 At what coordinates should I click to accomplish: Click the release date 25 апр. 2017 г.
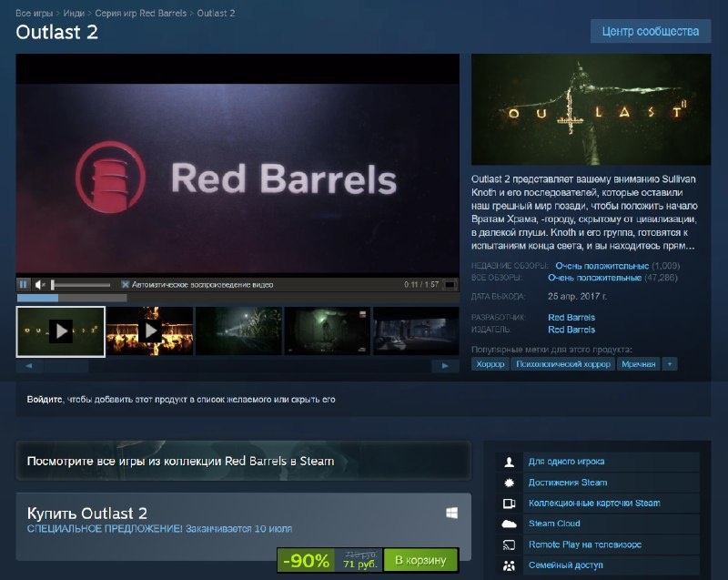577,296
